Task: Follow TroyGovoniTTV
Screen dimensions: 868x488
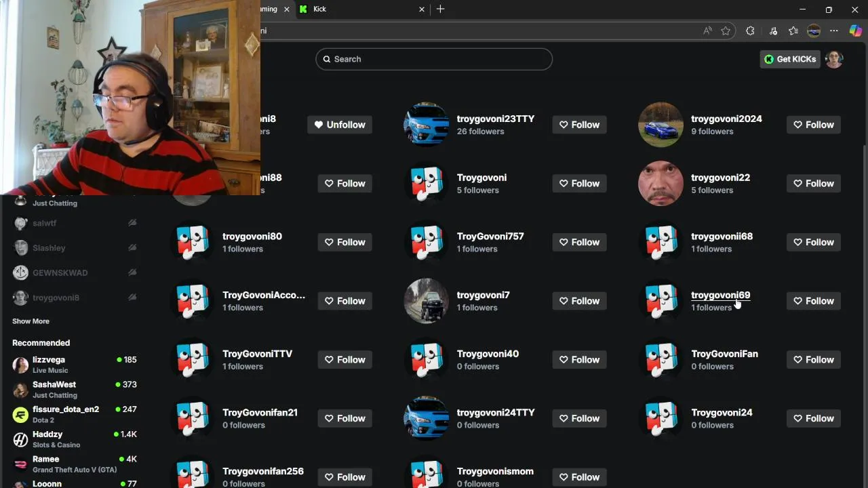Action: click(x=345, y=360)
